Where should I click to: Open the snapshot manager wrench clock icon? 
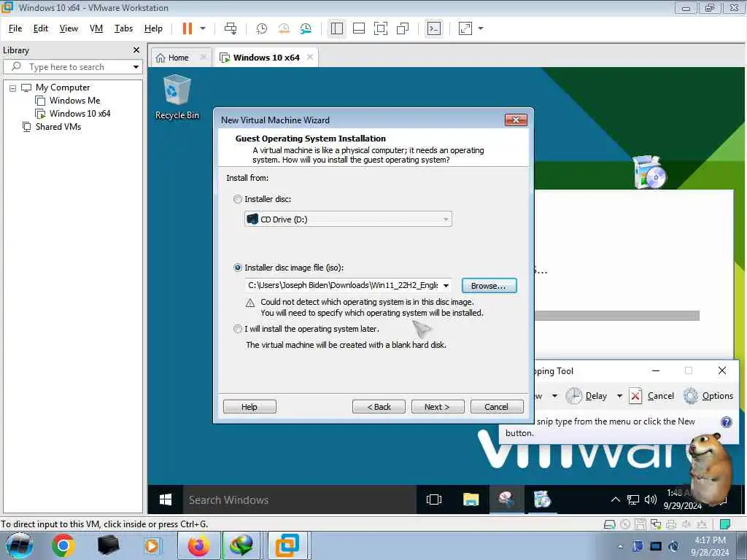tap(306, 28)
